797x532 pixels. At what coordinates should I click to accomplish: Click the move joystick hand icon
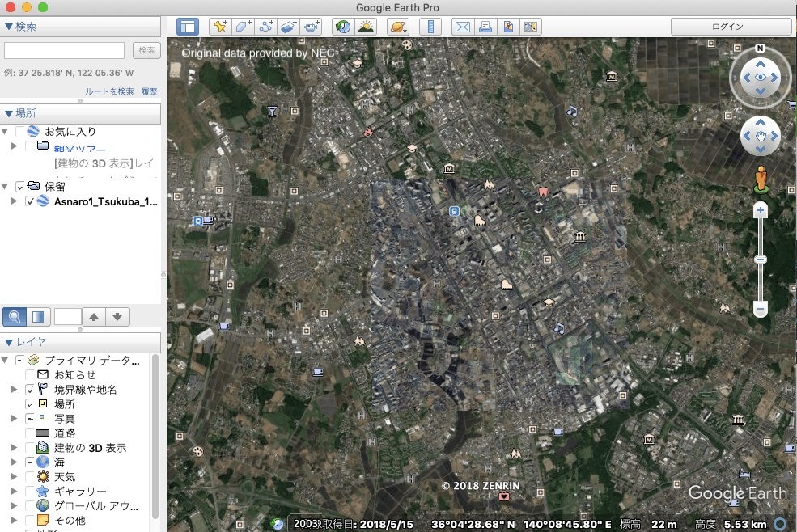tap(761, 136)
